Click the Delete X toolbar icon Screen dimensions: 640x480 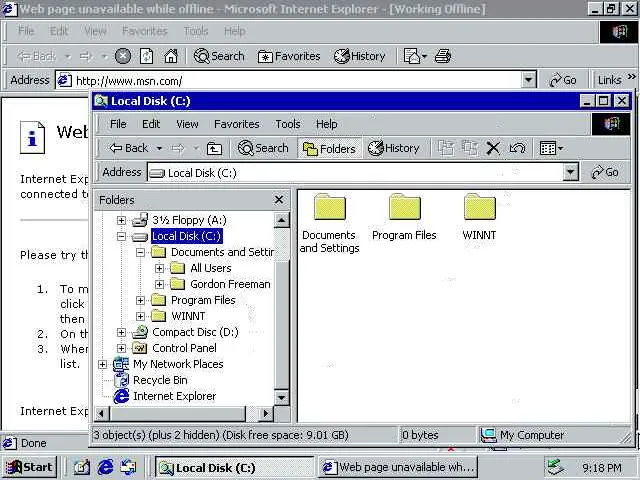tap(493, 148)
